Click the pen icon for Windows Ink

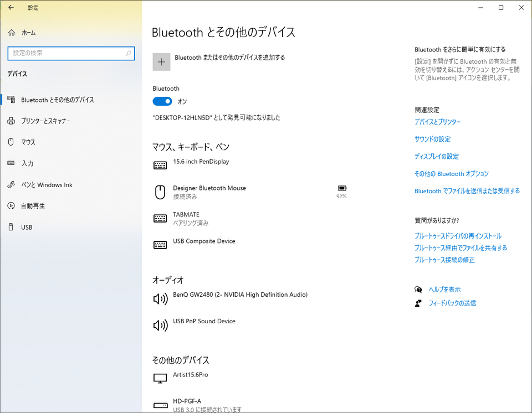[11, 184]
